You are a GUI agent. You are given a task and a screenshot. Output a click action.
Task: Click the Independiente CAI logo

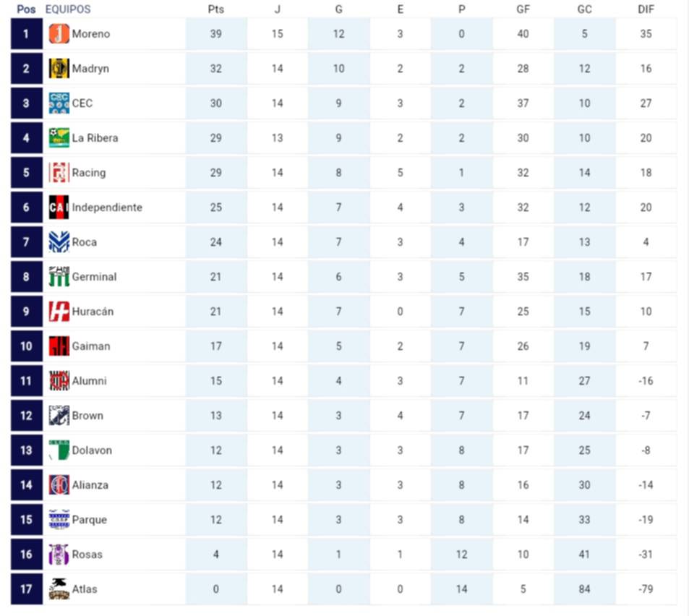(59, 208)
